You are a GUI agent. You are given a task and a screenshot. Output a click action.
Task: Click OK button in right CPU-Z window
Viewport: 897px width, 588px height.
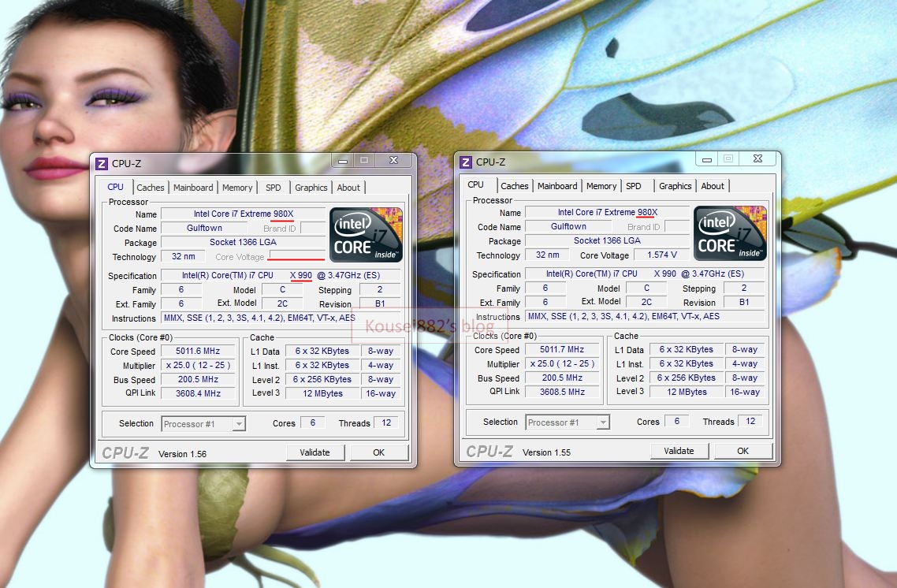tap(743, 451)
